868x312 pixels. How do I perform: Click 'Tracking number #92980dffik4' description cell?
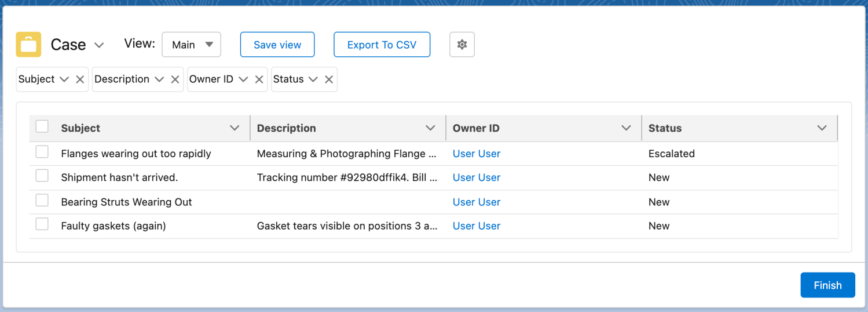(x=347, y=177)
